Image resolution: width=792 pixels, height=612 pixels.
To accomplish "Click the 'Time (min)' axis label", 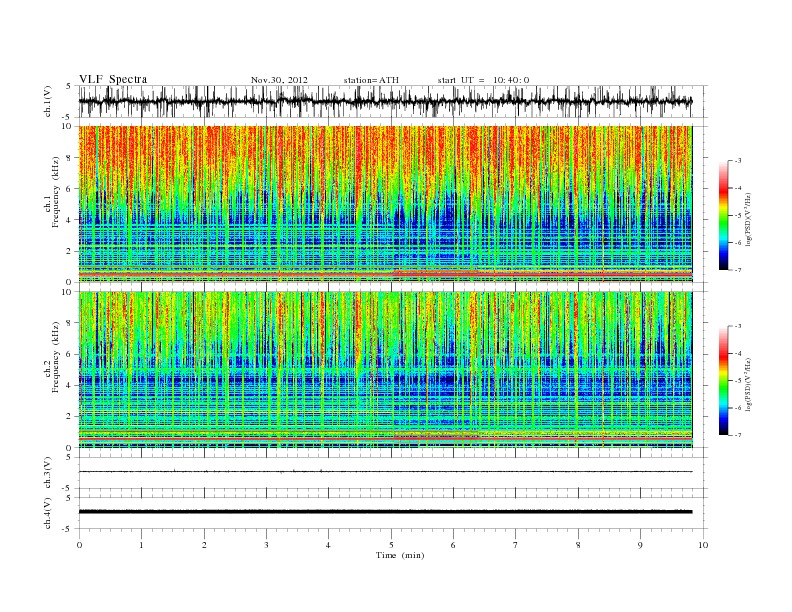I will [x=400, y=555].
